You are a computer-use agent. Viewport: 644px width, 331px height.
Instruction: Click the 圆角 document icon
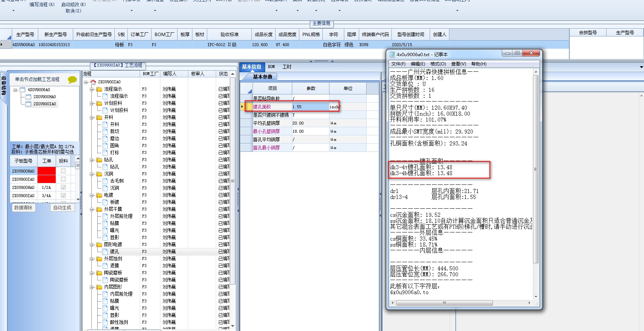coord(105,145)
